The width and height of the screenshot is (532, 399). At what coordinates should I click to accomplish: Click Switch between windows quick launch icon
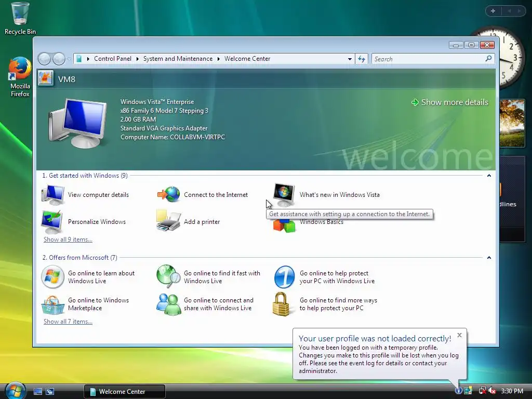pos(50,392)
